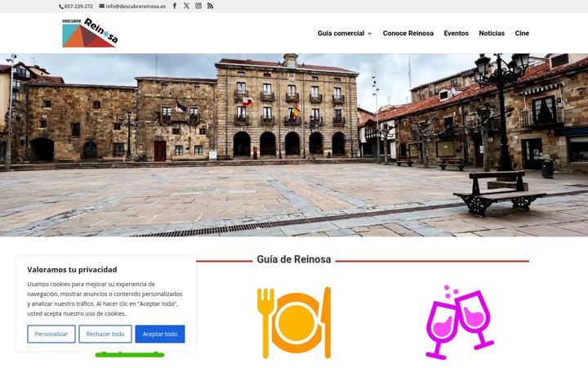The height and width of the screenshot is (368, 588).
Task: Click the Rechazar todo cookie button
Action: (x=105, y=334)
